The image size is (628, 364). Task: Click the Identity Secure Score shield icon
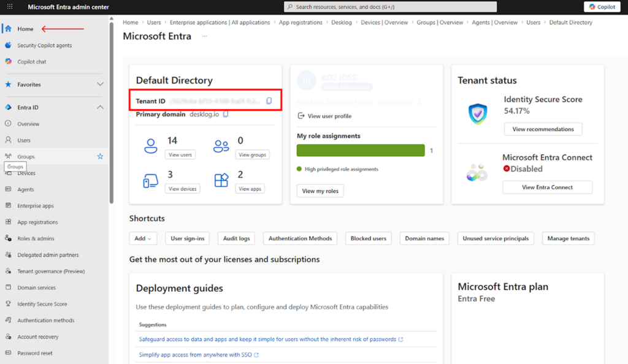tap(478, 113)
